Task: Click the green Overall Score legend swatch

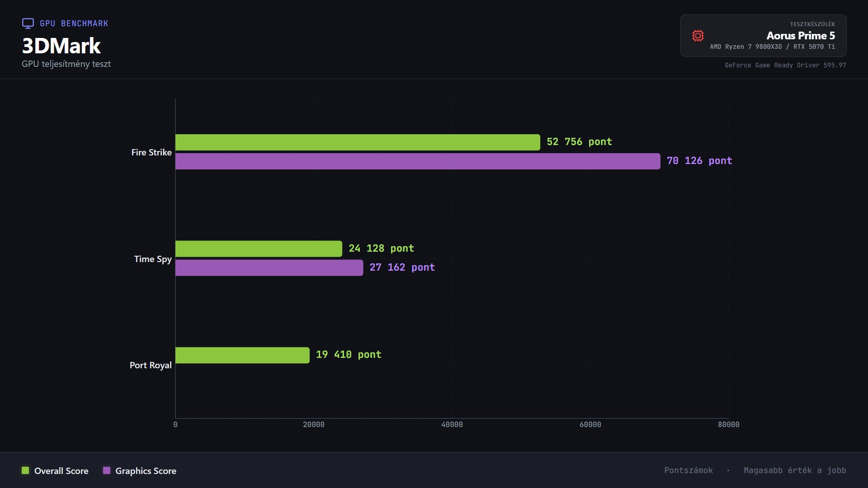Action: click(x=25, y=470)
